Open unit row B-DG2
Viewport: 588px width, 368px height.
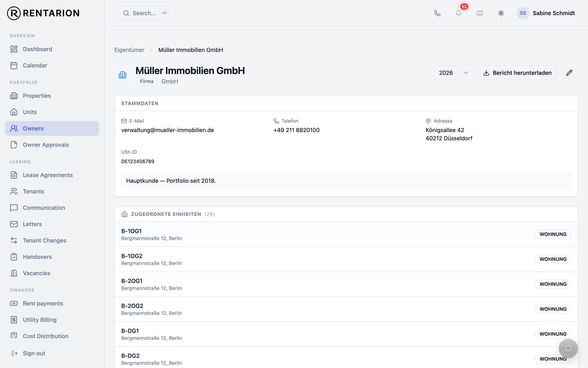click(x=346, y=358)
